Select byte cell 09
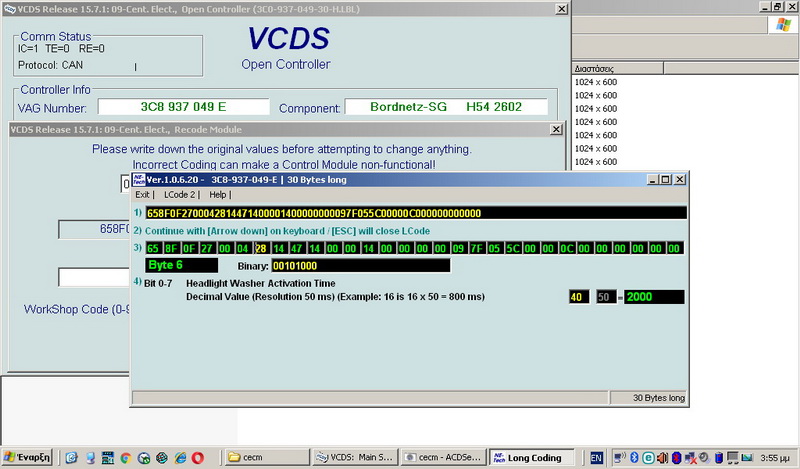The height and width of the screenshot is (469, 800). [458, 249]
